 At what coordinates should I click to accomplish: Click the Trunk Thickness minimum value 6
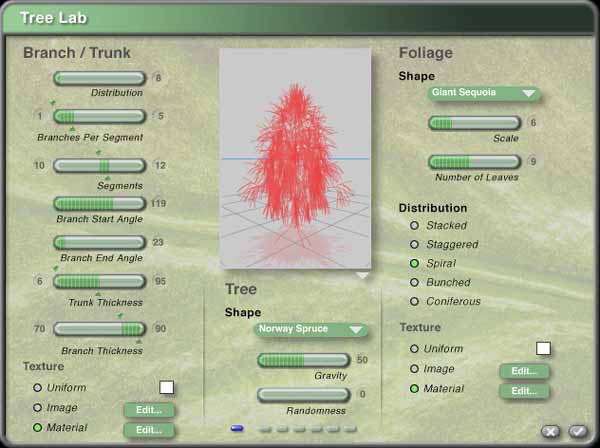pos(39,281)
